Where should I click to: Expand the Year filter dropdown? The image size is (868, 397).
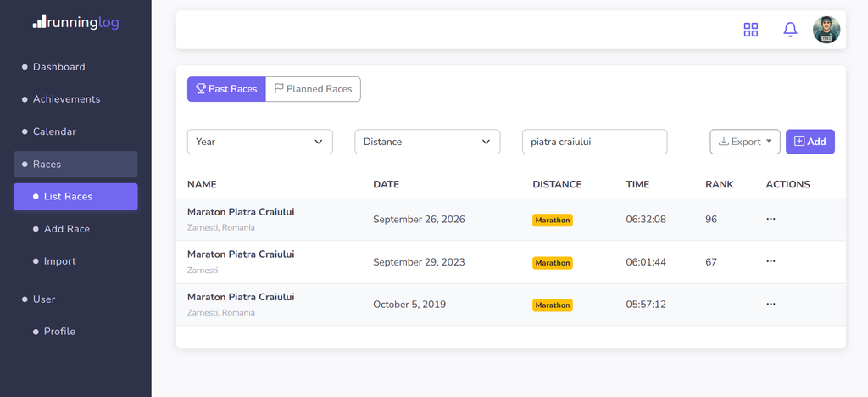point(259,142)
